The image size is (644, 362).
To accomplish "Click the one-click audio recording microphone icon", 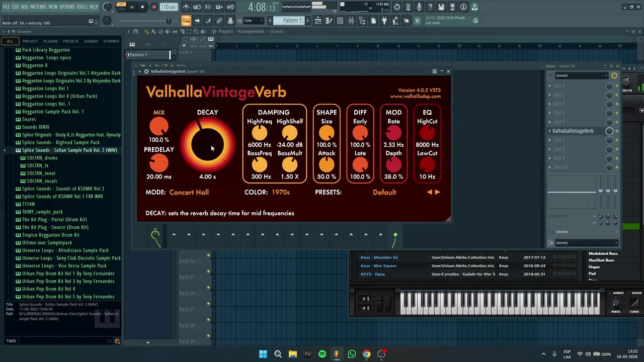I will click(x=419, y=7).
